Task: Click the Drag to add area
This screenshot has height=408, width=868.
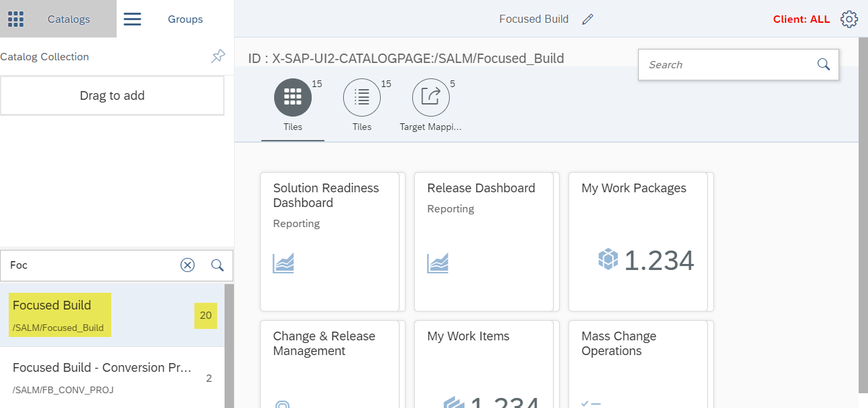Action: point(112,95)
